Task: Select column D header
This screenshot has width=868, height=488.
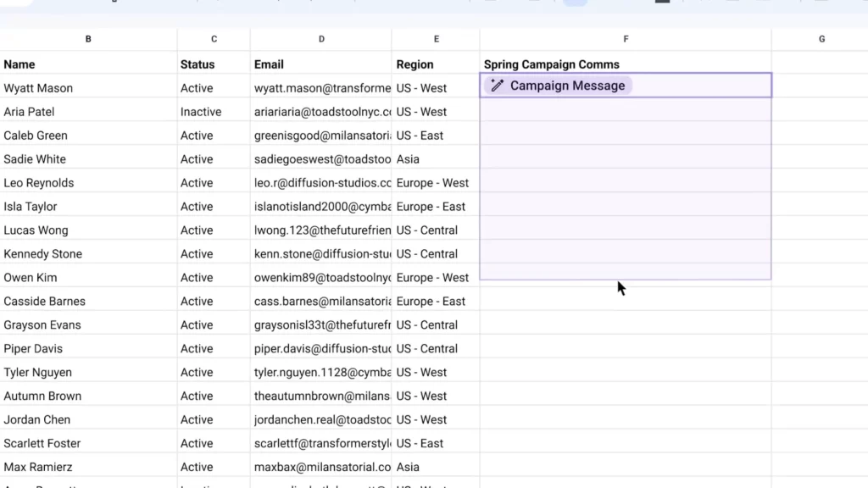Action: click(x=321, y=39)
